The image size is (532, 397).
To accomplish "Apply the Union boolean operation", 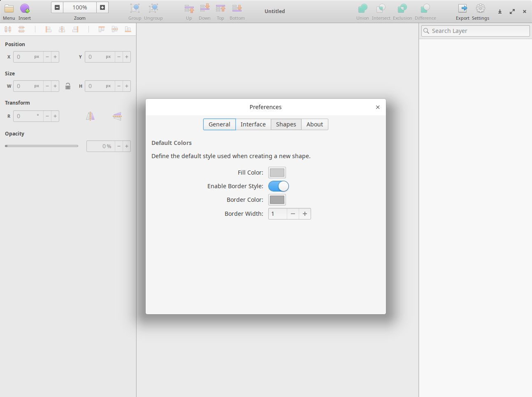I will point(362,8).
